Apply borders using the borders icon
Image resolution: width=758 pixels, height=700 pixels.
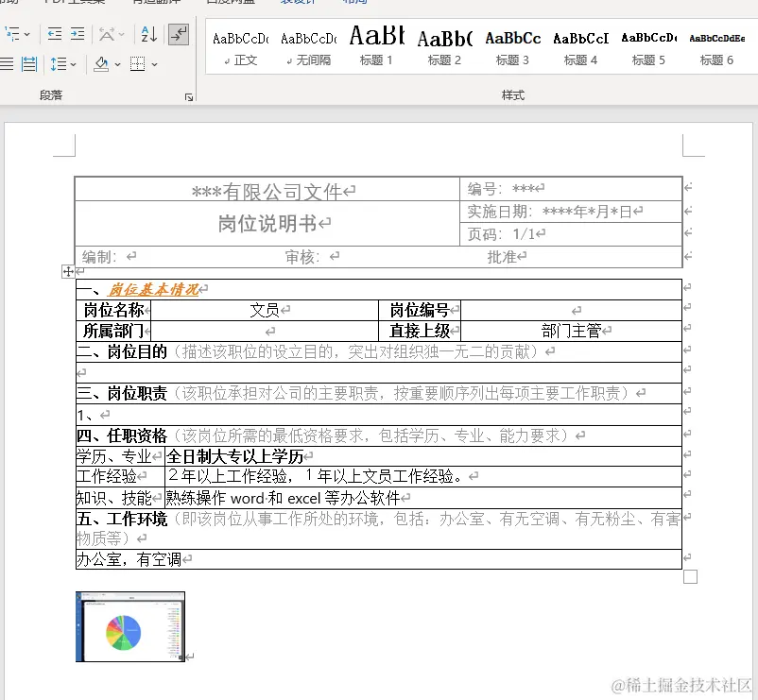click(138, 64)
